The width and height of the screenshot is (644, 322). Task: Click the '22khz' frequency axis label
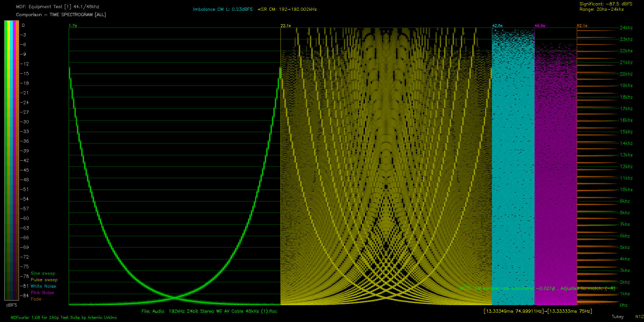pos(626,51)
